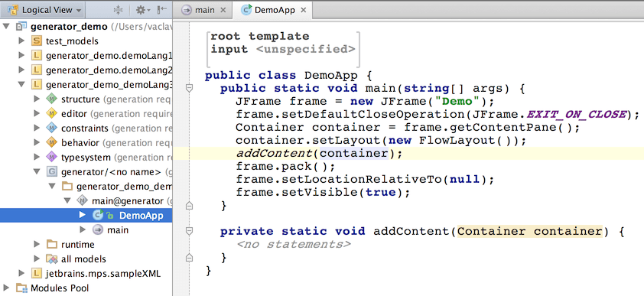Collapse the generator_demo project node
This screenshot has height=296, width=644.
[6, 27]
